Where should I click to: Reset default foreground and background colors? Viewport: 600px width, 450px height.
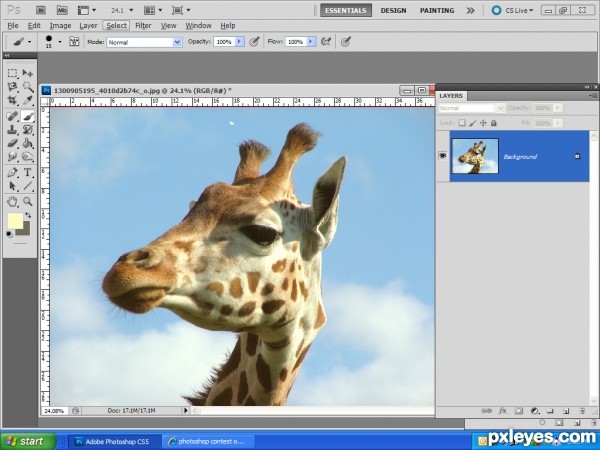10,234
